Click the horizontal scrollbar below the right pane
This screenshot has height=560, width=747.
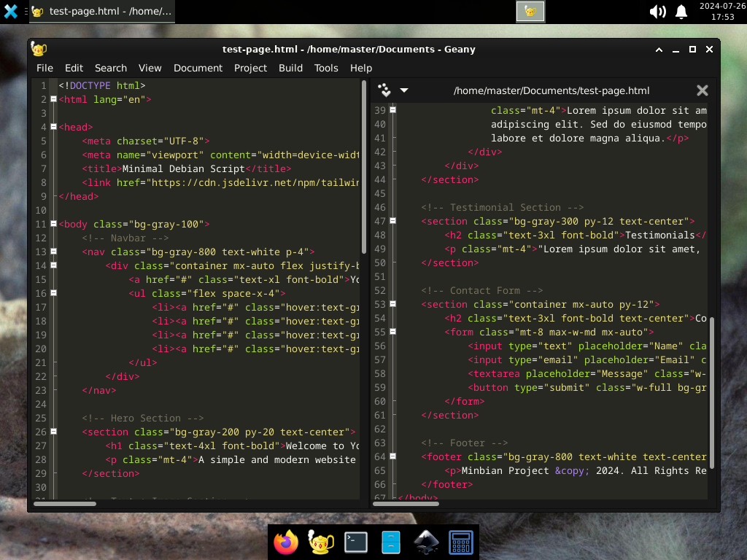coord(406,503)
